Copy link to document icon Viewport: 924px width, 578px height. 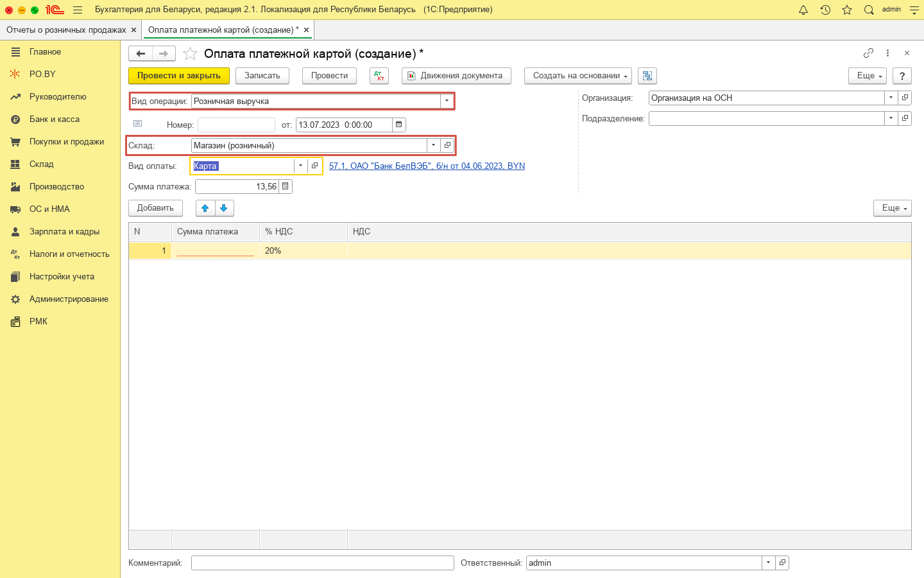pos(868,53)
